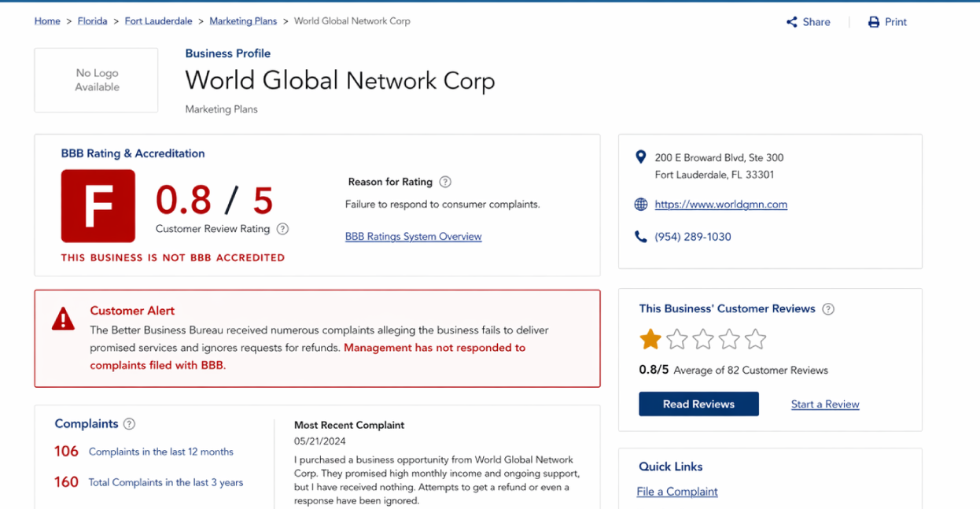
Task: Click the No Logo Available placeholder
Action: click(x=97, y=80)
